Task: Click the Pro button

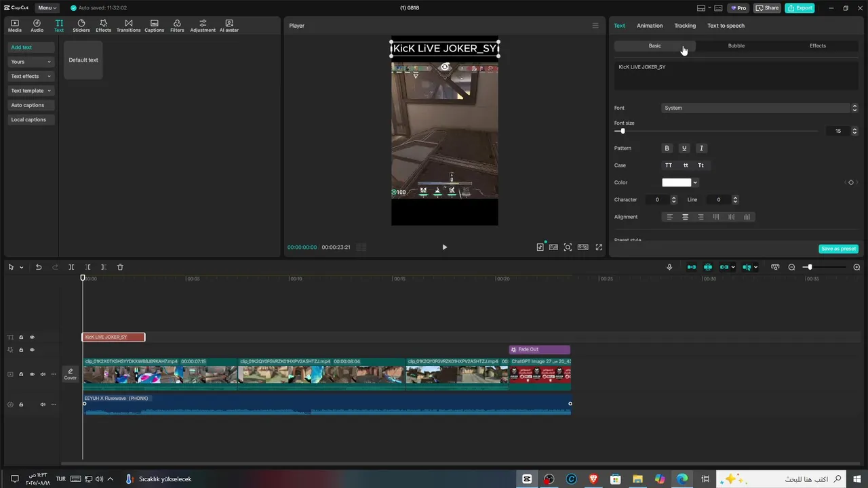Action: (x=738, y=8)
